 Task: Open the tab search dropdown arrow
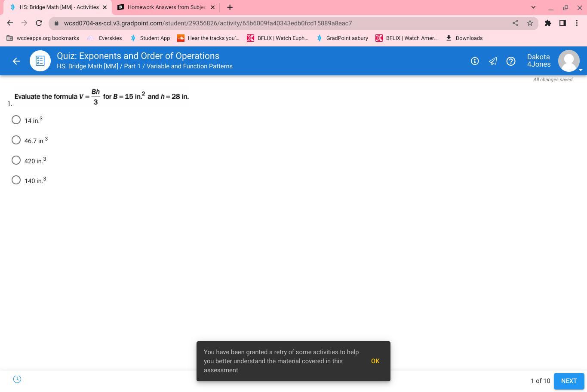(x=533, y=7)
